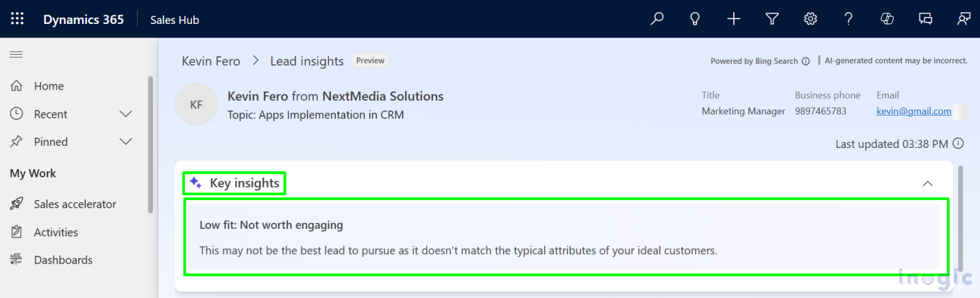Click the KF avatar circle
980x298 pixels.
pos(197,105)
